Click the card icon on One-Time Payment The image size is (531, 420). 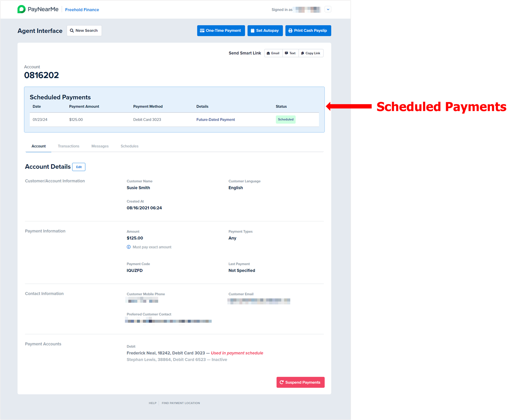pos(202,30)
